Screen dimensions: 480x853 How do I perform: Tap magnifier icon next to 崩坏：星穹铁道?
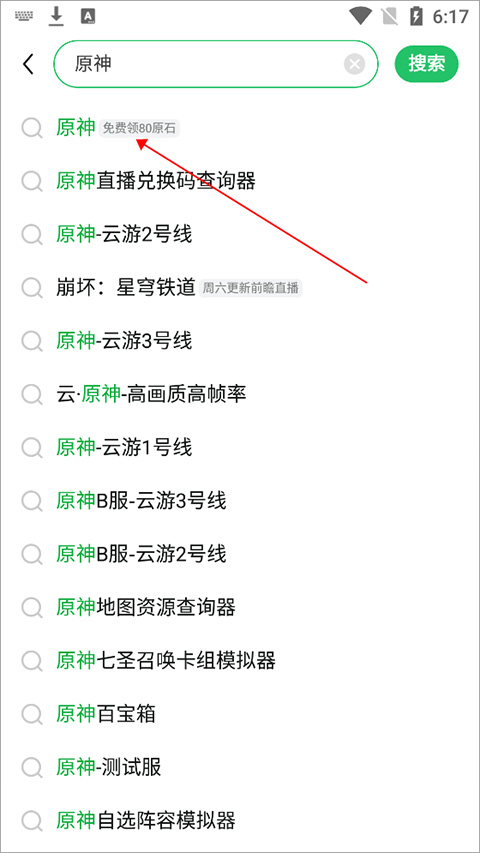[x=32, y=288]
